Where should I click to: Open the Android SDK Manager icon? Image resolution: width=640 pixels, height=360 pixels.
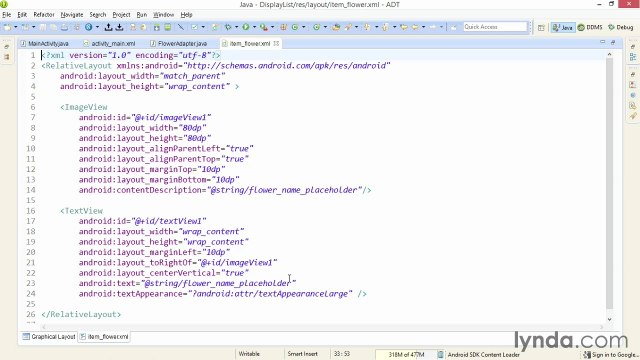click(x=157, y=27)
